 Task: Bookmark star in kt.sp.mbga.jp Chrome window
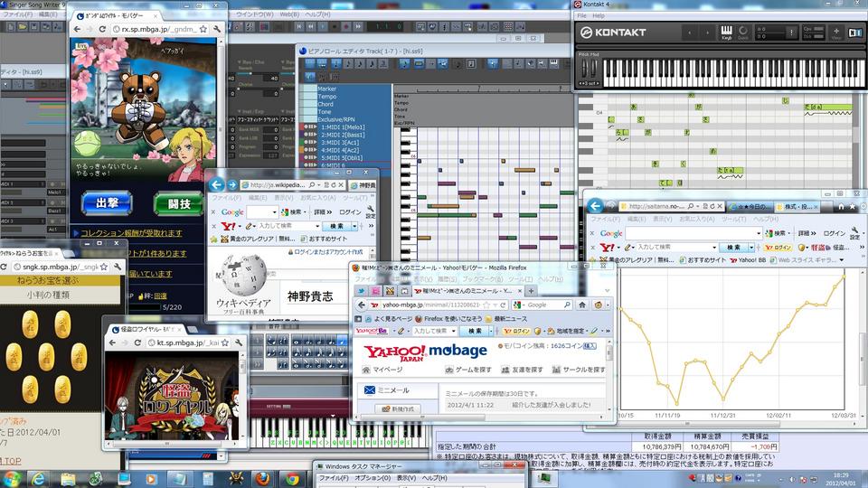(x=225, y=343)
